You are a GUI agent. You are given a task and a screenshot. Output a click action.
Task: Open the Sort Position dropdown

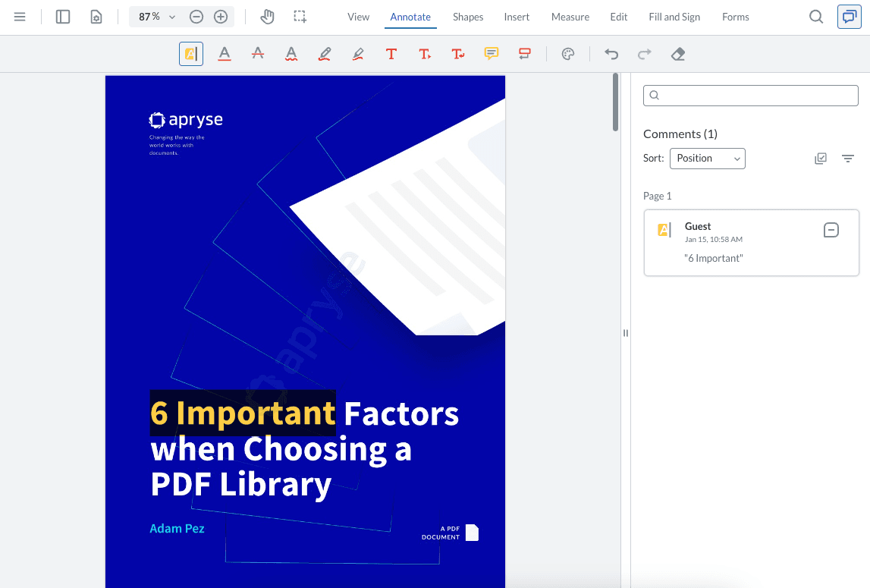coord(707,159)
